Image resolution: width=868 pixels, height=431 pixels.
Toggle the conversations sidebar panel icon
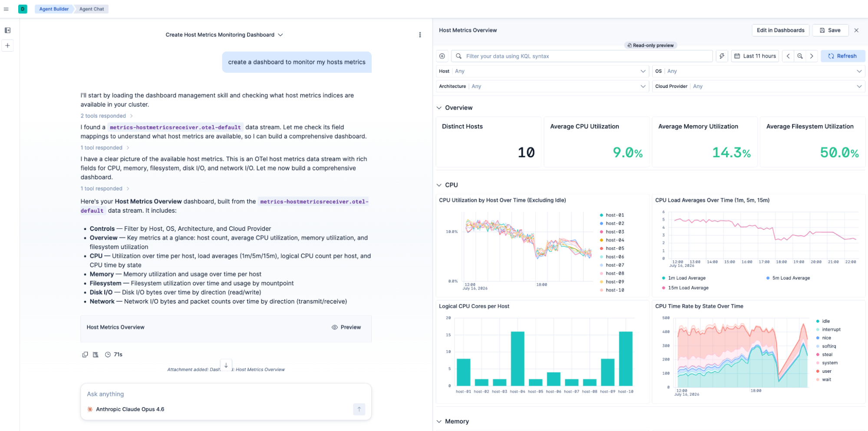(7, 30)
